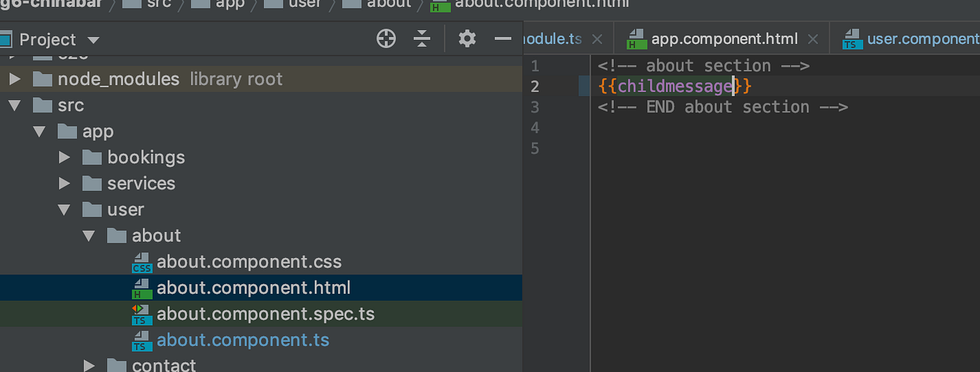Open about.component.css file

coord(249,262)
